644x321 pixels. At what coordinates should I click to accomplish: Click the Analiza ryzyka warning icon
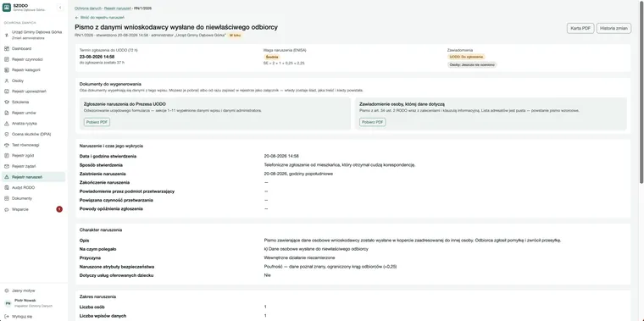[7, 123]
